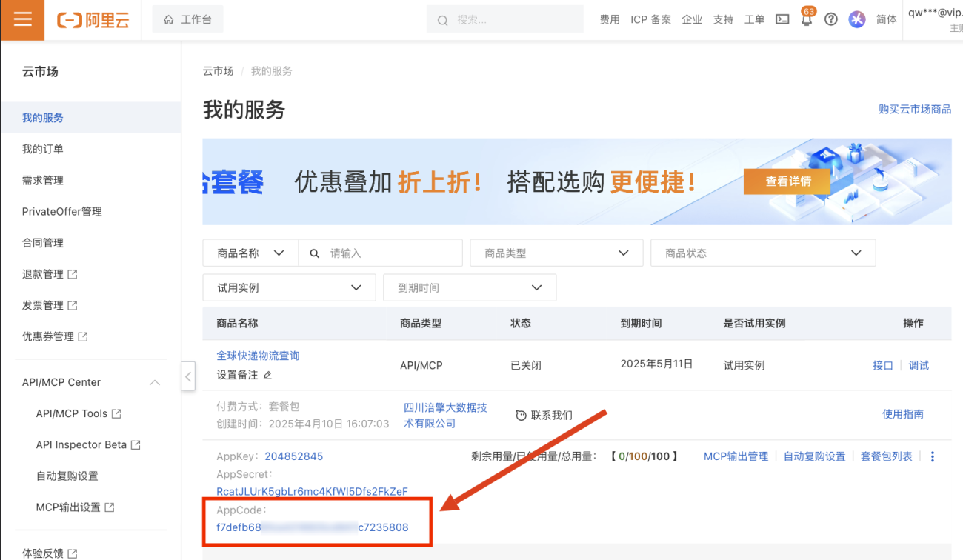Click the 接口 link

click(883, 365)
